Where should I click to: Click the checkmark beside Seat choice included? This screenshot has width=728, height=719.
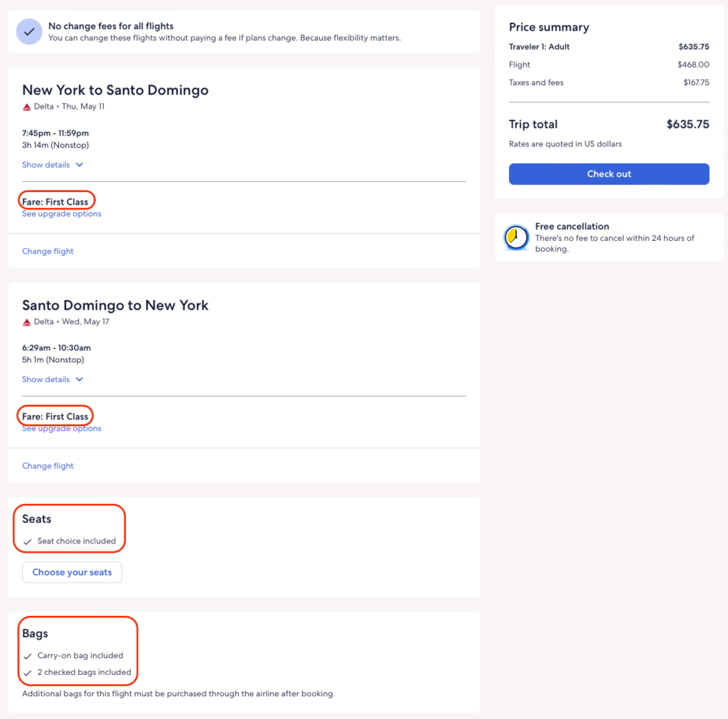pos(28,541)
